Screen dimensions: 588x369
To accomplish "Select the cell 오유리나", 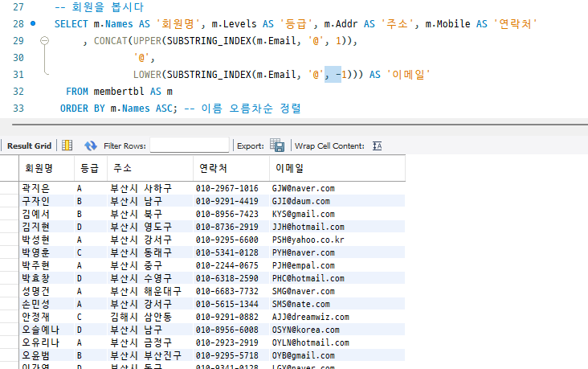I will pos(47,342).
